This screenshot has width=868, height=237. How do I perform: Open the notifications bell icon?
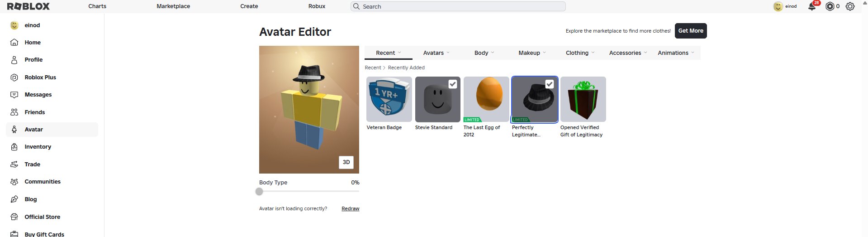(812, 7)
